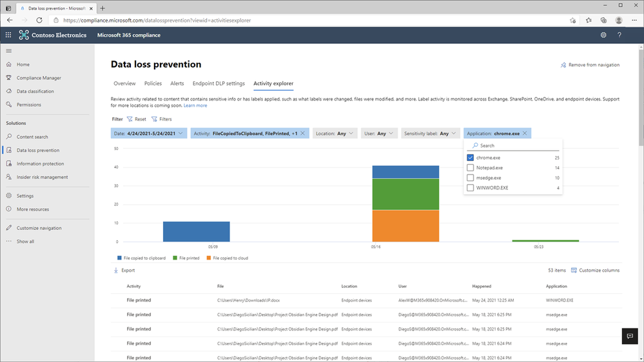Clear the Activity filter X
The image size is (644, 362).
point(303,133)
